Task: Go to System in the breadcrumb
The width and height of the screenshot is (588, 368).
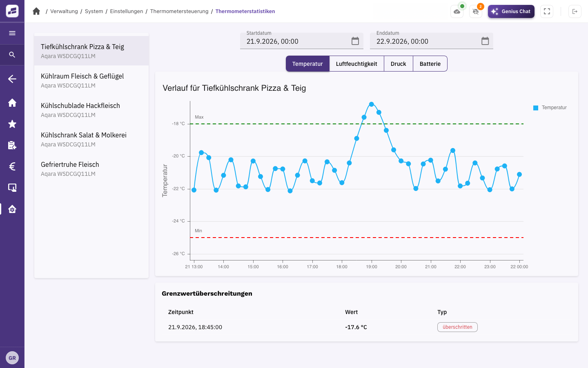Action: tap(94, 11)
